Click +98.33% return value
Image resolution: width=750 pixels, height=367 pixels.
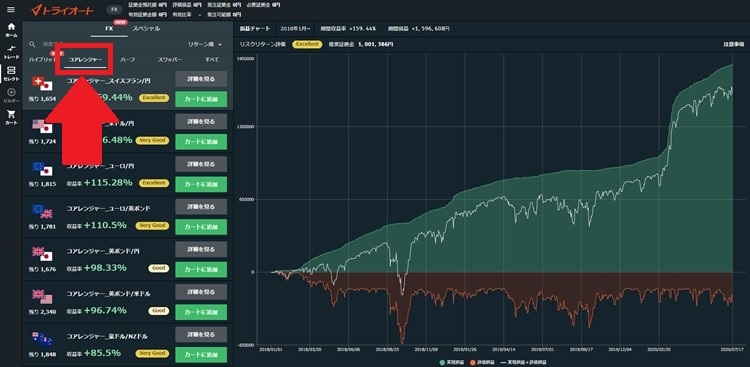click(105, 268)
